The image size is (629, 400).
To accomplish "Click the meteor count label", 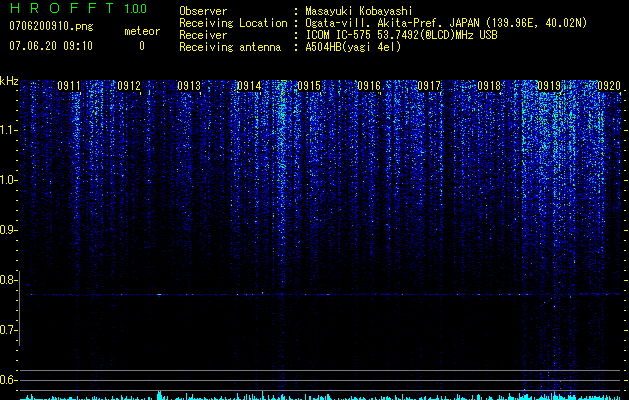I will [142, 31].
